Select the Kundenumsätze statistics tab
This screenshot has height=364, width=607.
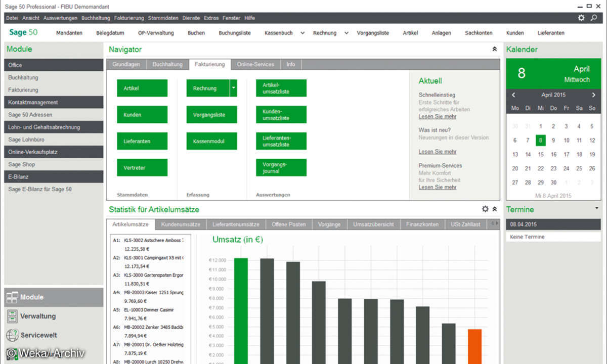(181, 224)
